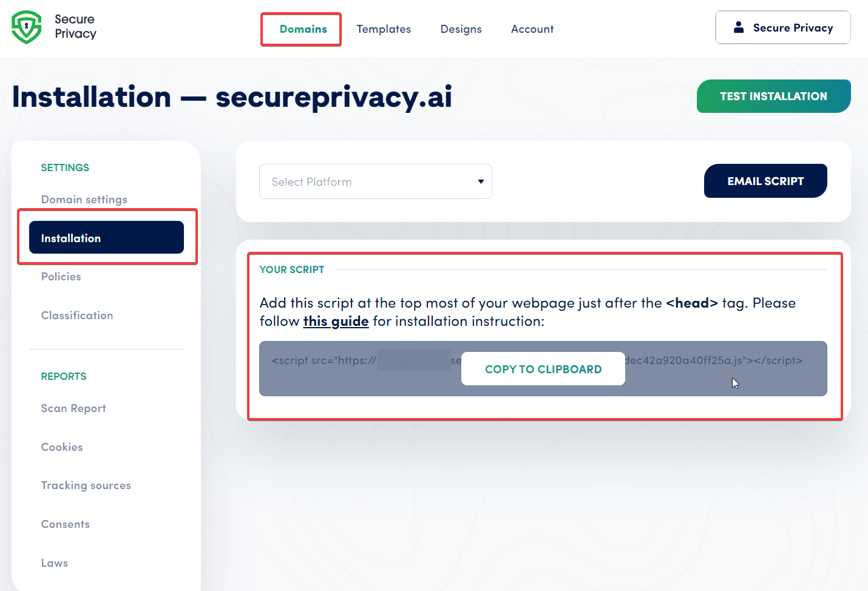This screenshot has width=868, height=591.
Task: Click the TEST INSTALLATION button
Action: point(773,96)
